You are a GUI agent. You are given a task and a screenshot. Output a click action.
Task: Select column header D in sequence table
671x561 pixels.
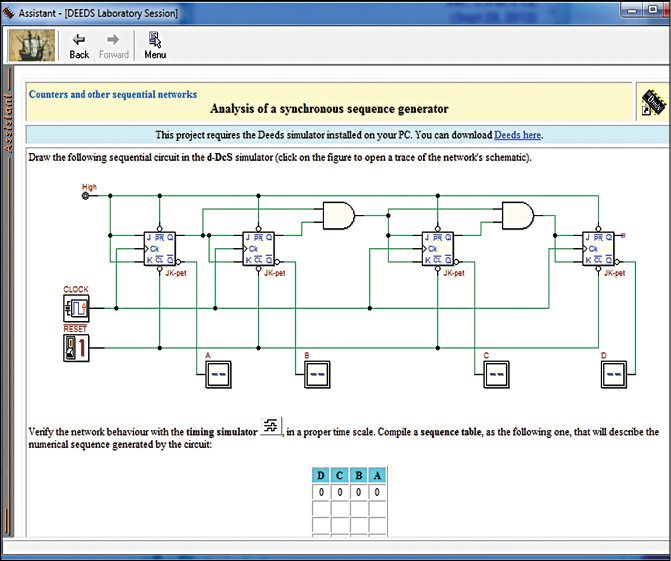click(x=321, y=475)
